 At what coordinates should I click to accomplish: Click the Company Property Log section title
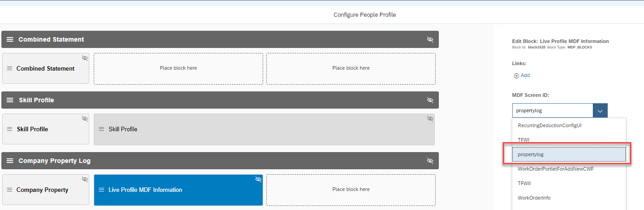54,161
